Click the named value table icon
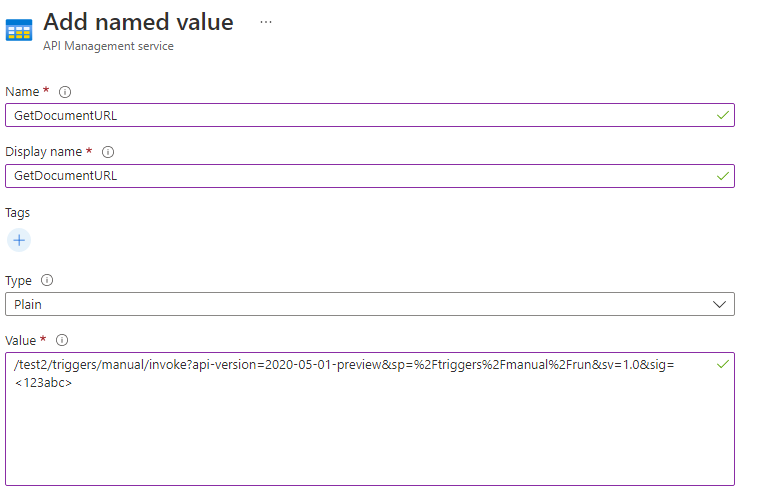The height and width of the screenshot is (493, 759). click(x=19, y=29)
